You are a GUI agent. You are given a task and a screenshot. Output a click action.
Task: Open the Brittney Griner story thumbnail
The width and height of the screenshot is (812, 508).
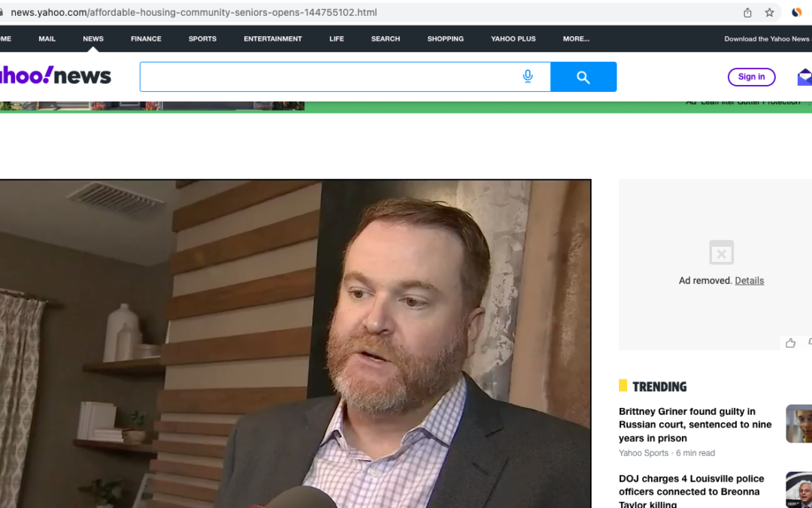799,424
